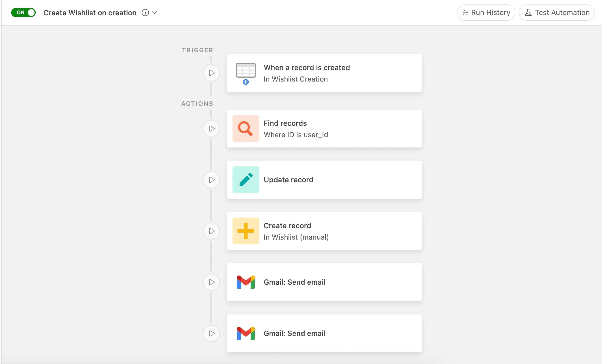Viewport: 602px width, 364px height.
Task: Run the last Gmail step play button
Action: coord(212,333)
